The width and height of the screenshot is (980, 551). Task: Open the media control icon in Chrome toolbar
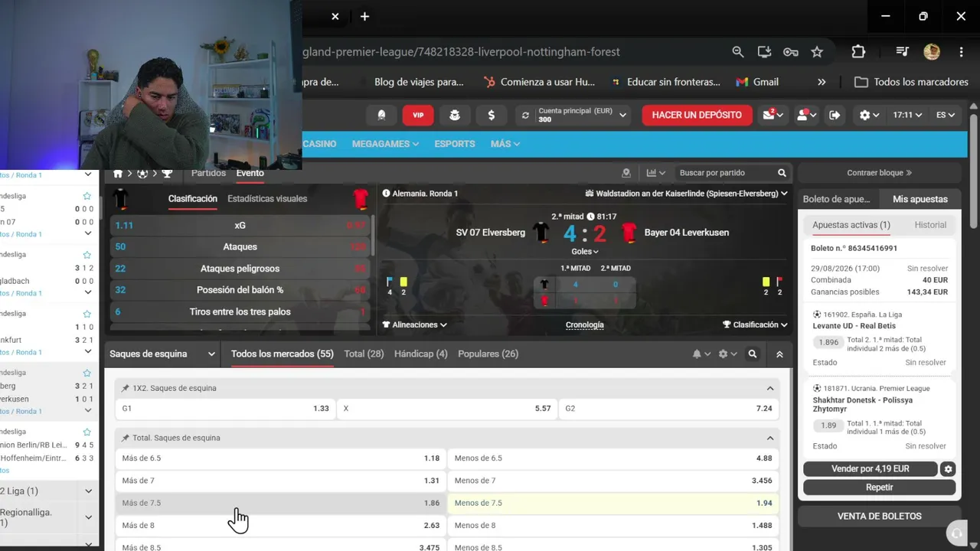pyautogui.click(x=903, y=52)
